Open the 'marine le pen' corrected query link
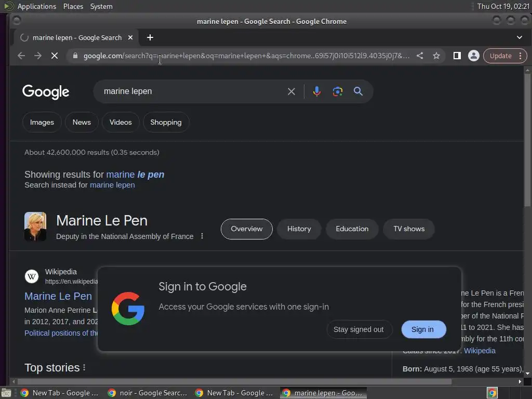This screenshot has height=399, width=532. tap(135, 175)
